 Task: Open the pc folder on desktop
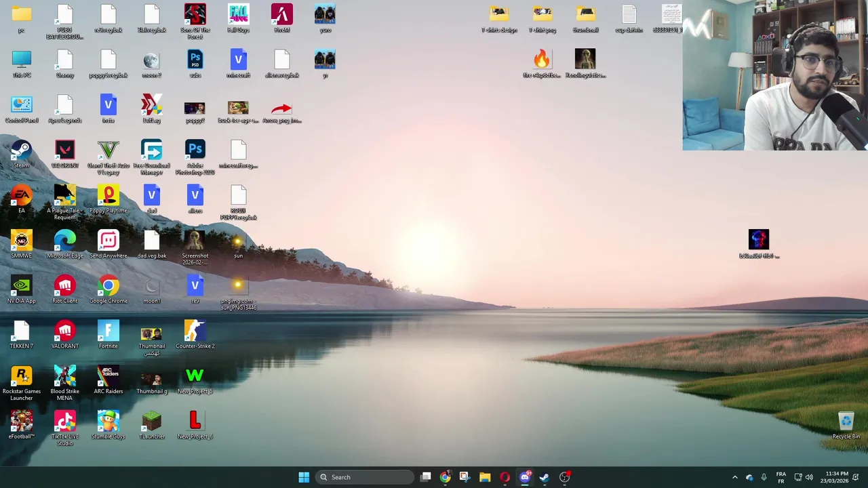click(x=21, y=19)
